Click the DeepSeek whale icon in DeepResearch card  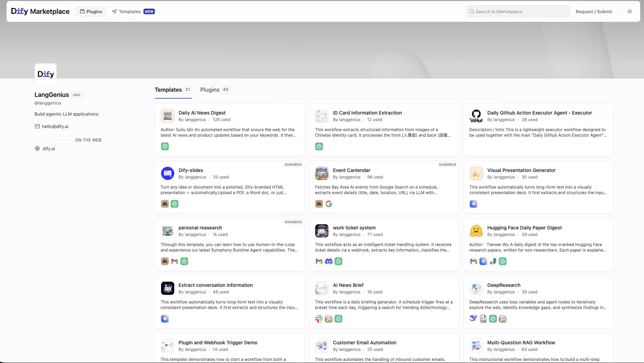coord(474,319)
